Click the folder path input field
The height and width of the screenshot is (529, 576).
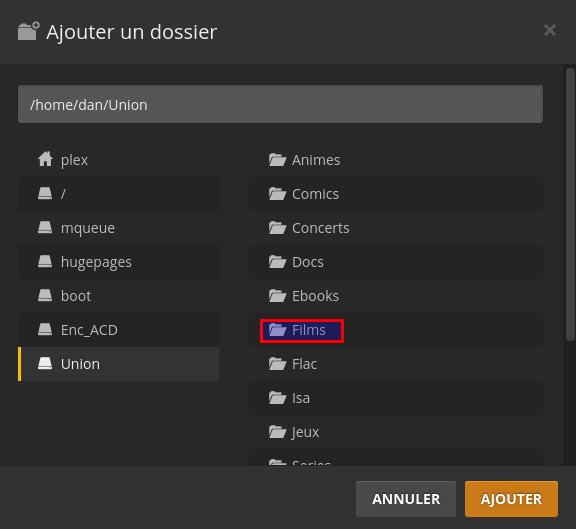click(280, 104)
